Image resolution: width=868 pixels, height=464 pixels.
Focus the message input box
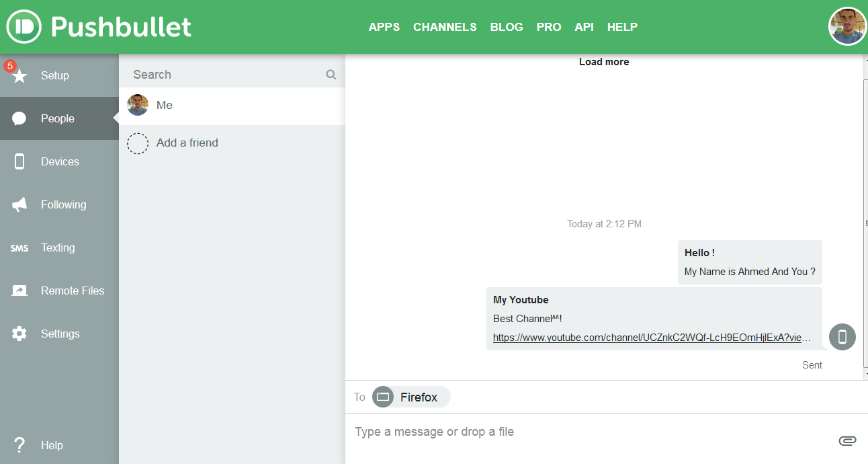pos(591,432)
